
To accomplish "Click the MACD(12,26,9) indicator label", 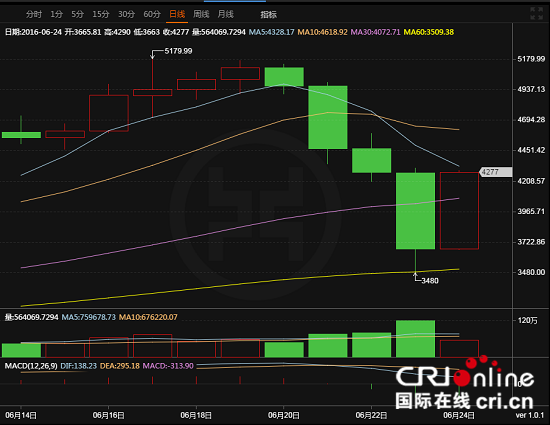I will 31,366.
